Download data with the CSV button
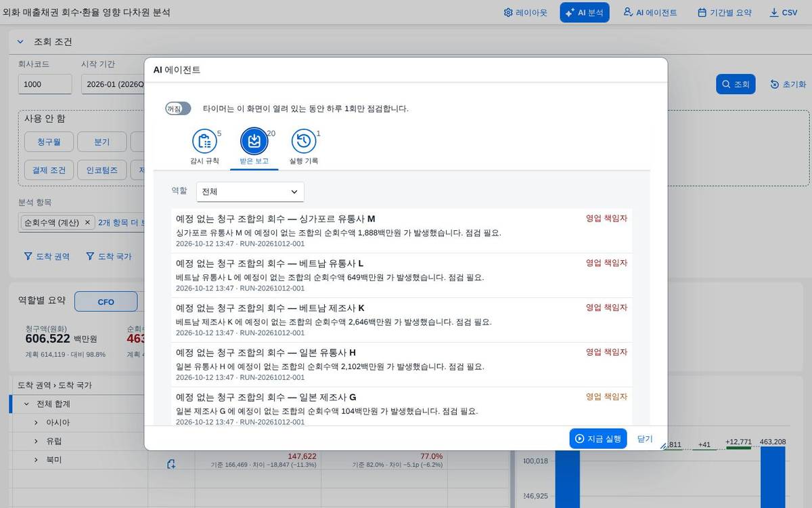This screenshot has width=812, height=508. point(784,12)
